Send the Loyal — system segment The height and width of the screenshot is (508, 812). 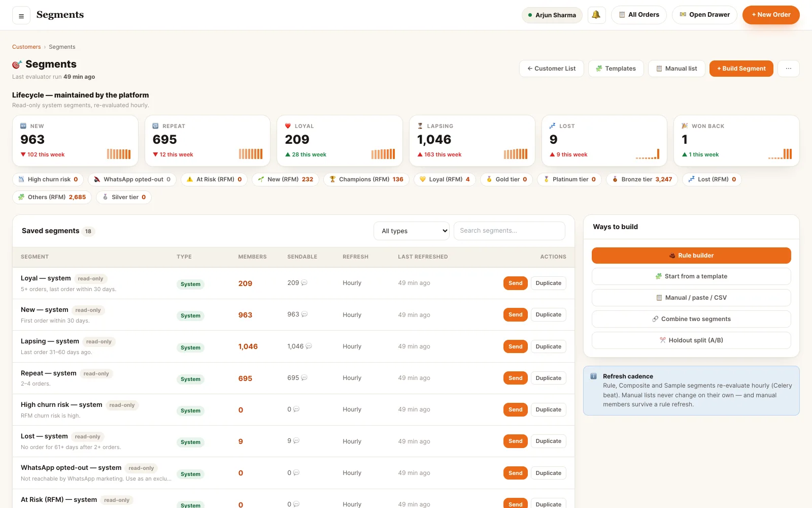pyautogui.click(x=515, y=283)
